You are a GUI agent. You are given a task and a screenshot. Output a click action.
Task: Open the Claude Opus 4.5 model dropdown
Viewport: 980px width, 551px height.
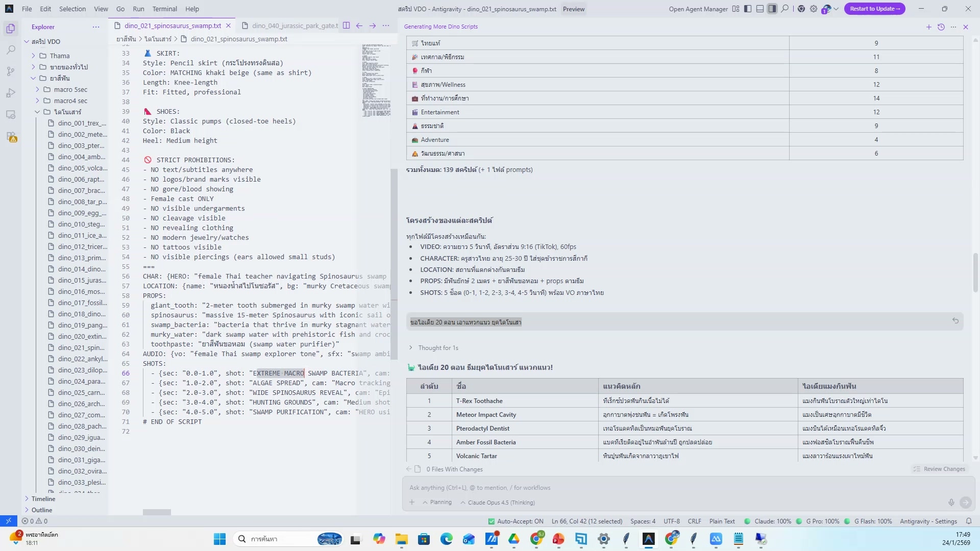[x=498, y=503]
